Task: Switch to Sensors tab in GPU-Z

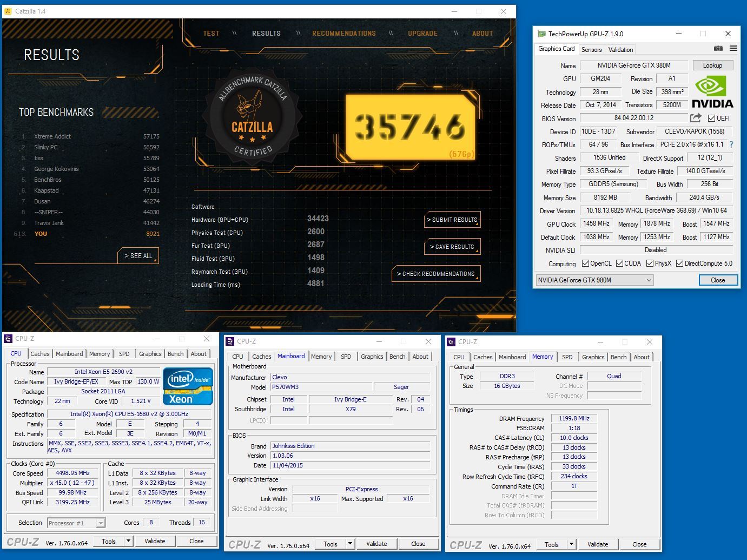Action: click(591, 49)
